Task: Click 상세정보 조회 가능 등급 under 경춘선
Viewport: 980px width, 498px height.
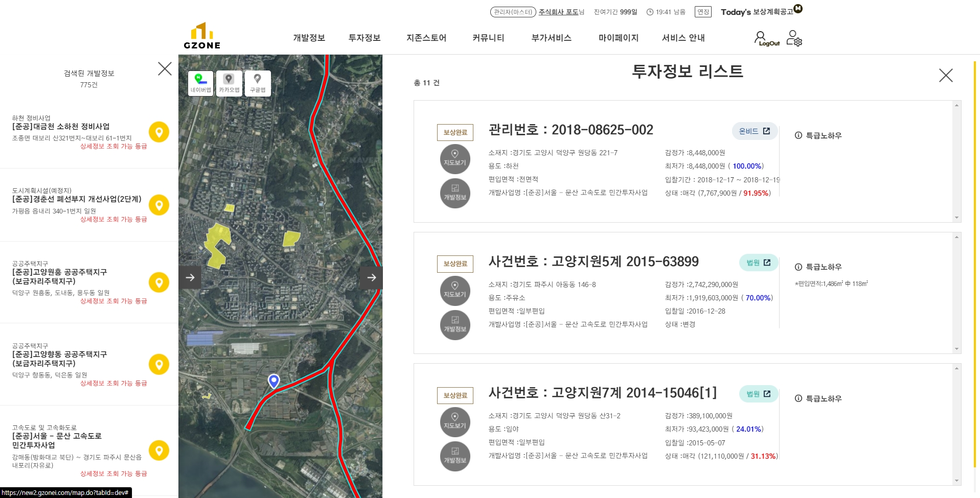Action: 113,219
